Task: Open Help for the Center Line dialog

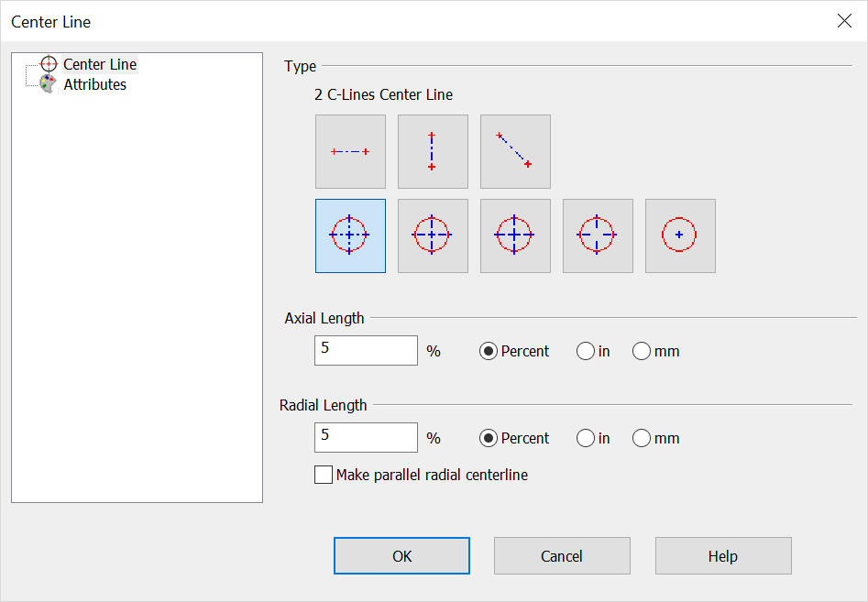Action: coord(722,555)
